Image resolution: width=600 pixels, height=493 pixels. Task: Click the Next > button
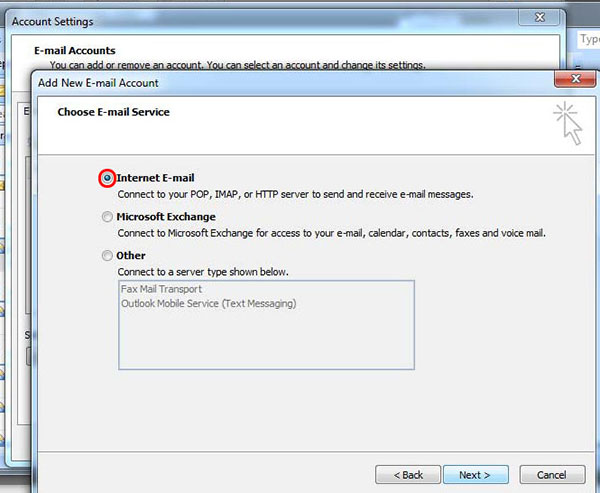point(476,475)
